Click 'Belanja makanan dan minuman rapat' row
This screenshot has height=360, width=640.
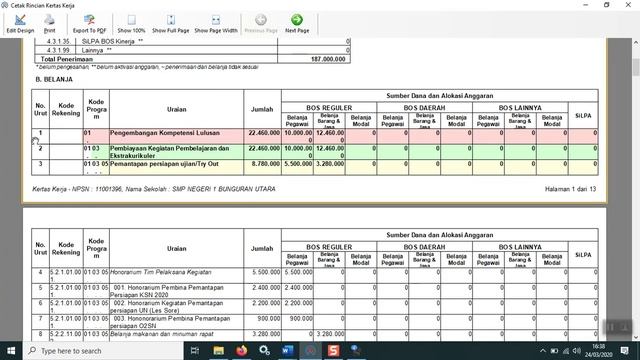click(x=162, y=334)
